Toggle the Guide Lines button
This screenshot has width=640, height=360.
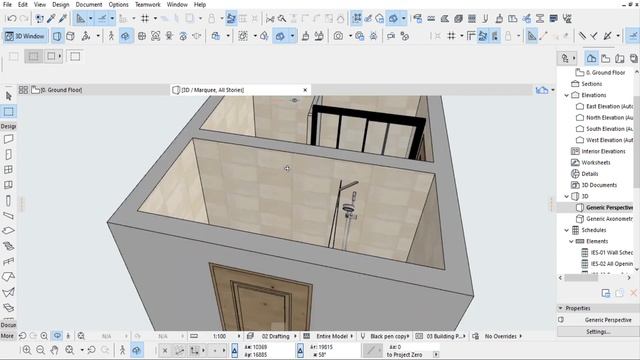tap(81, 18)
